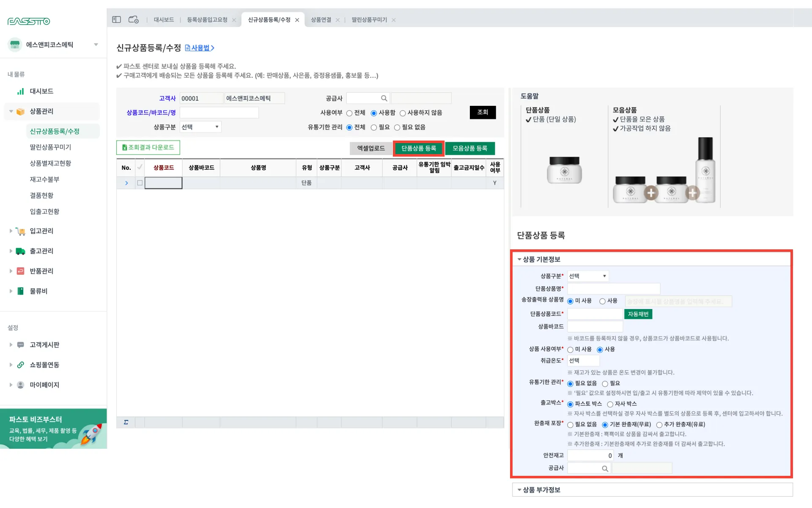This screenshot has height=508, width=812.
Task: Open the 사용법 guide link
Action: click(x=200, y=48)
